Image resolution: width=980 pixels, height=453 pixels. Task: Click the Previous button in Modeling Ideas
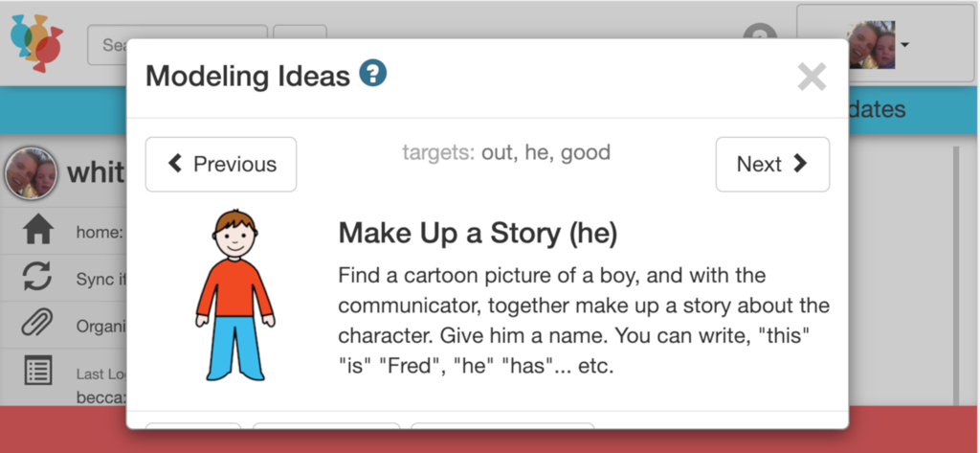[221, 165]
